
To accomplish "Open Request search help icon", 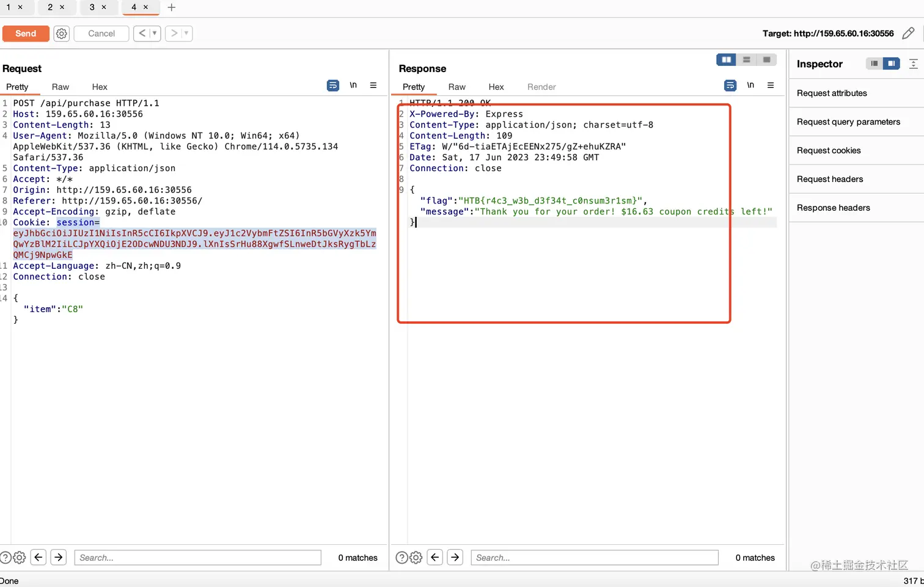I will [5, 558].
